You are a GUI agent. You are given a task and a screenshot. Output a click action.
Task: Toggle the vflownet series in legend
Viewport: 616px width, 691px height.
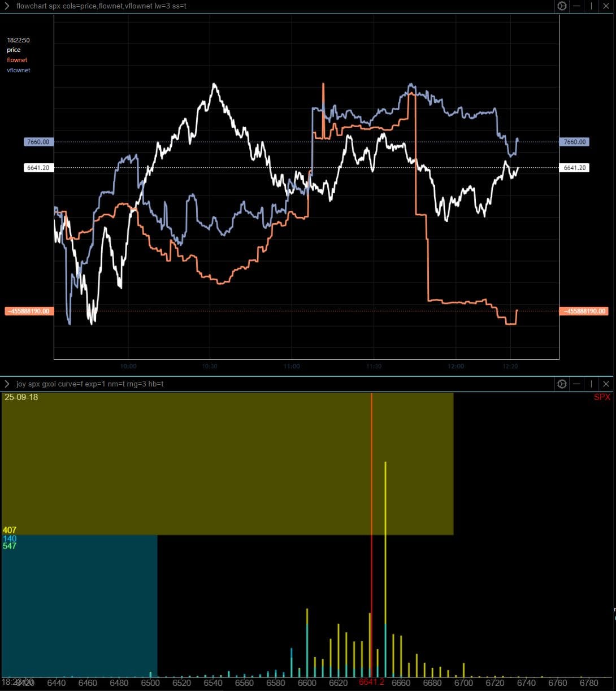point(19,70)
